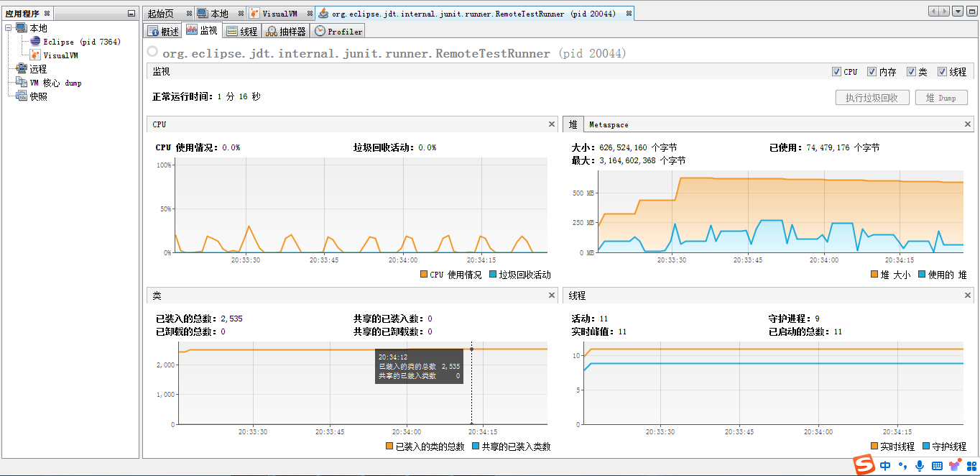Click the 执行垃圾回收 button
The width and height of the screenshot is (980, 476).
coord(872,98)
